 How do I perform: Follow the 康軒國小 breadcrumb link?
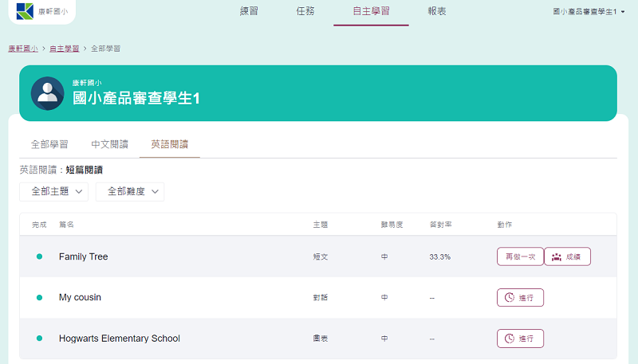tap(23, 49)
